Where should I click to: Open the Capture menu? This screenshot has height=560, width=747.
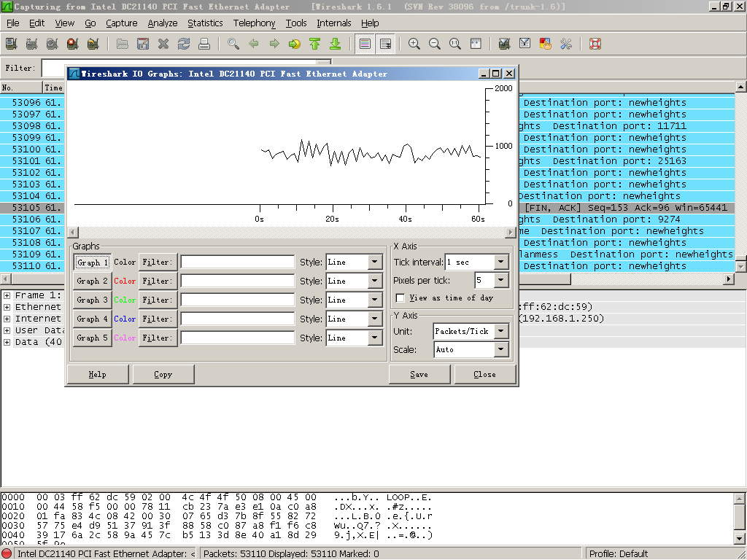[x=122, y=23]
